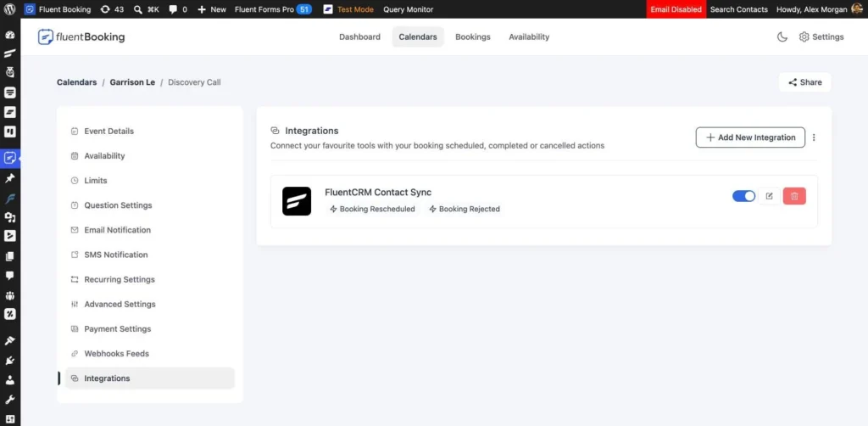The width and height of the screenshot is (868, 426).
Task: Open the Dashboard tab in Fluent Booking
Action: coord(359,37)
